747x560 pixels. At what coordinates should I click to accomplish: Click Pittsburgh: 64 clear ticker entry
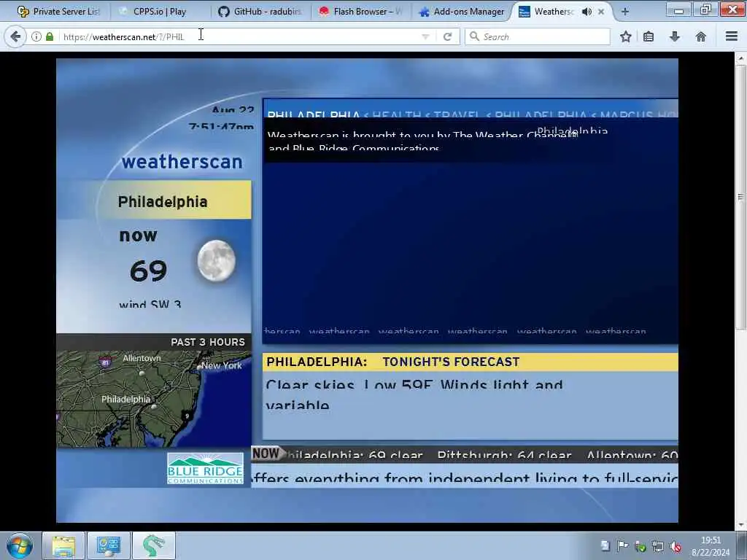pos(504,456)
